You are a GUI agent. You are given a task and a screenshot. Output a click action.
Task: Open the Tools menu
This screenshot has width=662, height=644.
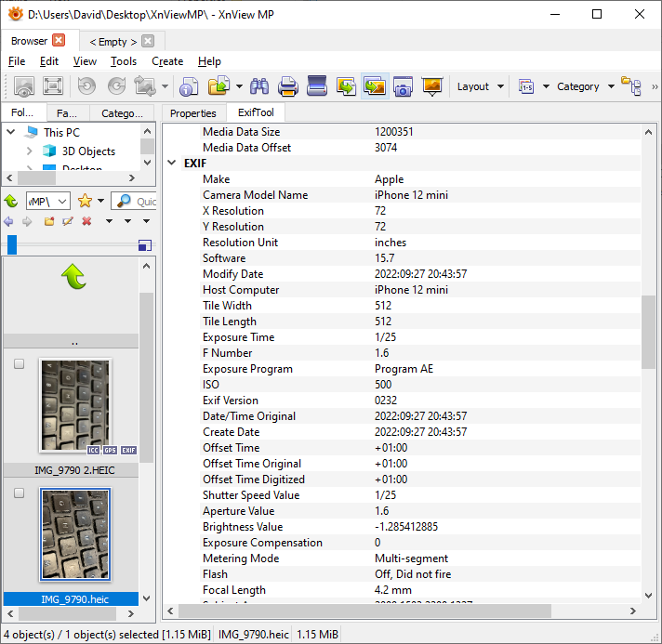point(123,61)
